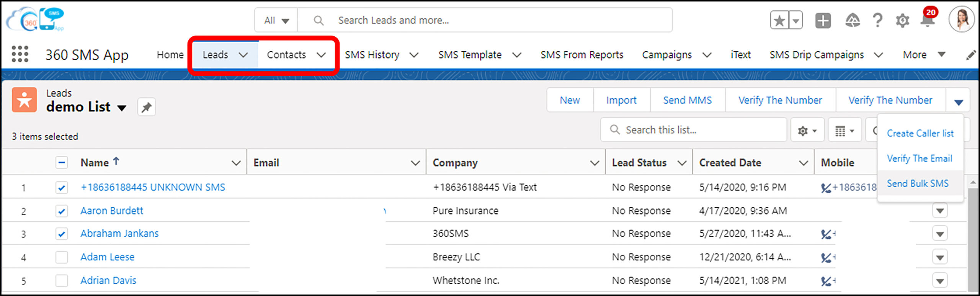The height and width of the screenshot is (296, 980).
Task: Open the Favorites star icon
Action: coord(779,20)
